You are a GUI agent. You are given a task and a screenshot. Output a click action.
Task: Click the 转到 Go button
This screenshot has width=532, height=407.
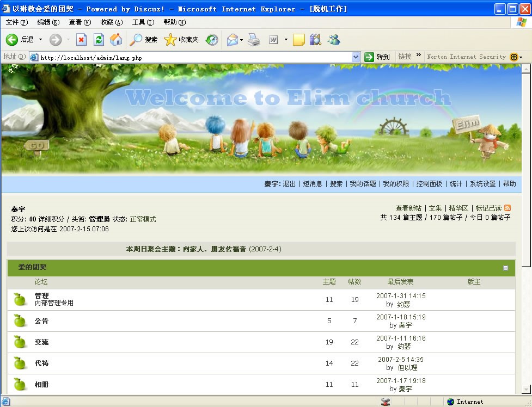coord(377,57)
